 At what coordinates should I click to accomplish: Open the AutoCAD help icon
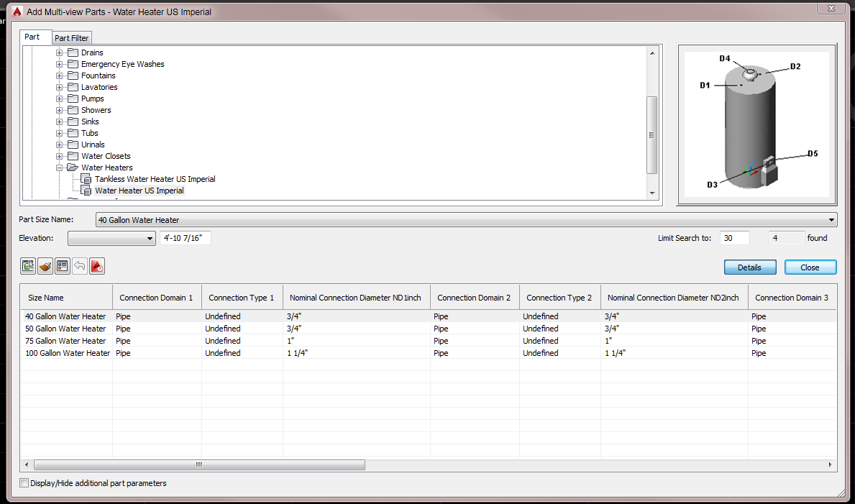[x=97, y=266]
